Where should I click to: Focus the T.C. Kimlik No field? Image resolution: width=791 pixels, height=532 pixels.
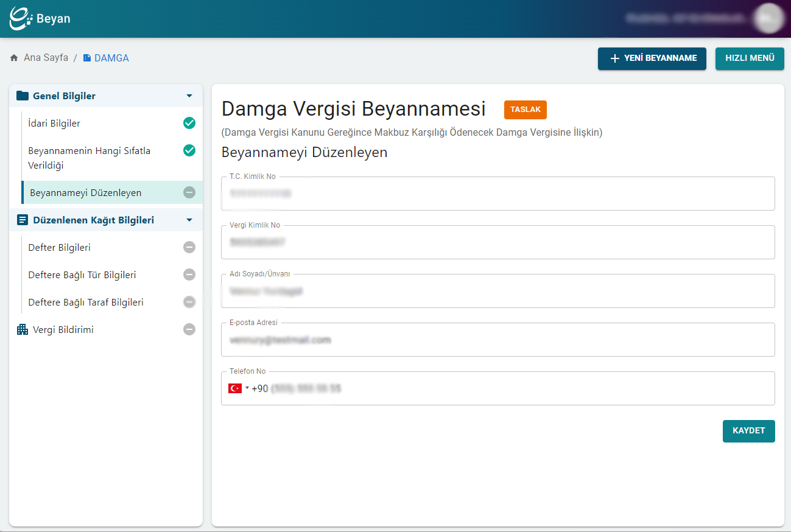click(498, 194)
